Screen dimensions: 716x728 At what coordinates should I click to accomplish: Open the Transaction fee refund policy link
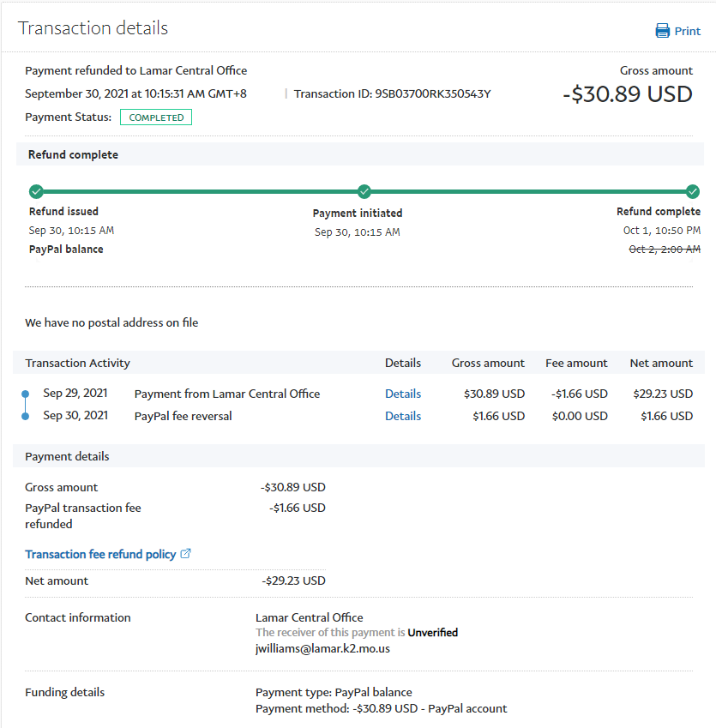click(100, 555)
